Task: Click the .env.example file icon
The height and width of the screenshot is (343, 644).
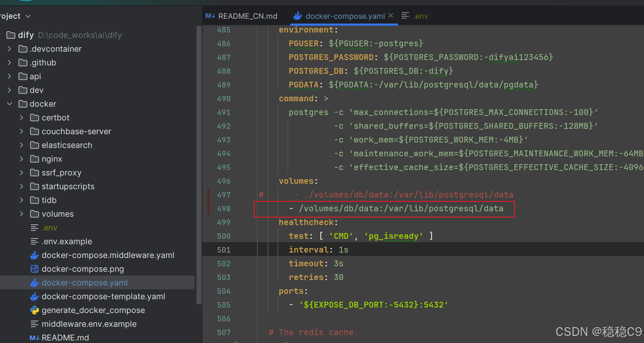Action: coord(35,241)
